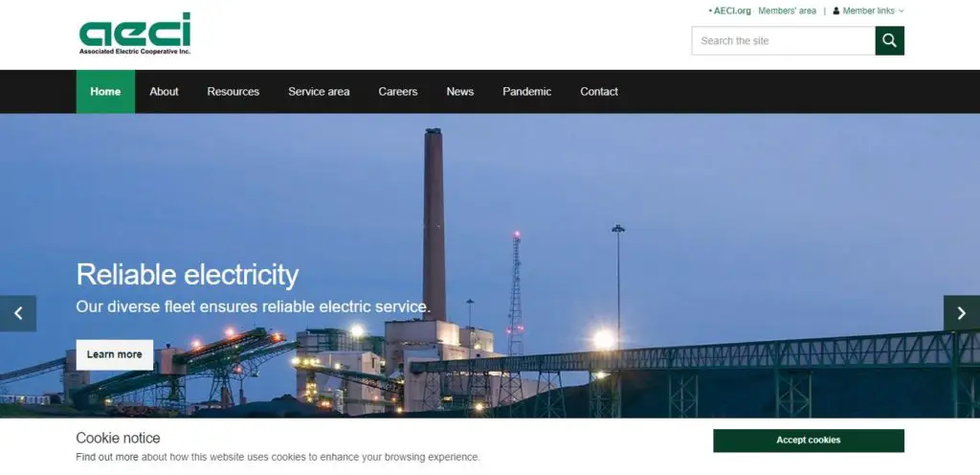Open the Contact page
Screen dimensions: 980x475
(x=599, y=91)
